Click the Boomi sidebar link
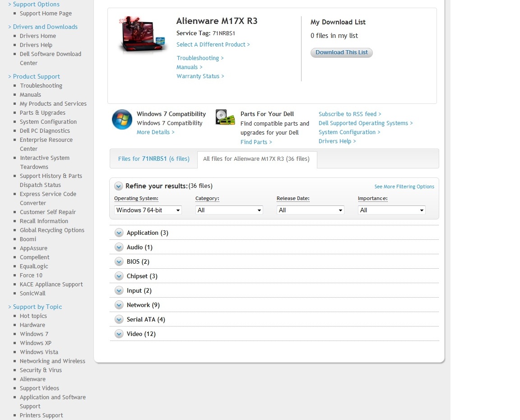 coord(28,239)
